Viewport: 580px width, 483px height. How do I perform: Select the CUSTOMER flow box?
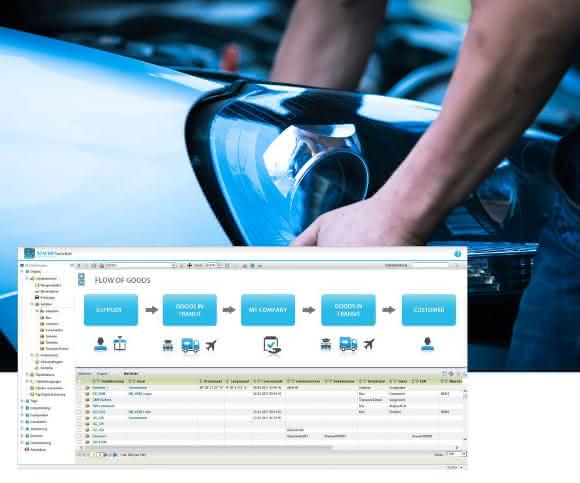coord(429,310)
